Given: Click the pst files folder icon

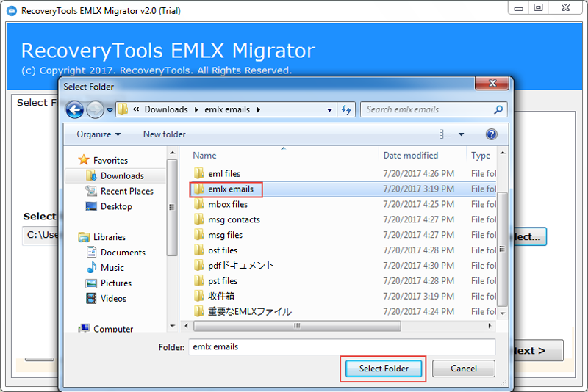Looking at the screenshot, I should click(198, 281).
